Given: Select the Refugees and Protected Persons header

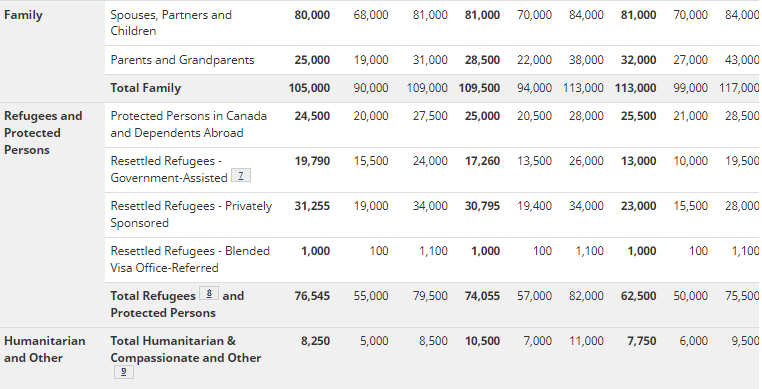Looking at the screenshot, I should pyautogui.click(x=43, y=133).
